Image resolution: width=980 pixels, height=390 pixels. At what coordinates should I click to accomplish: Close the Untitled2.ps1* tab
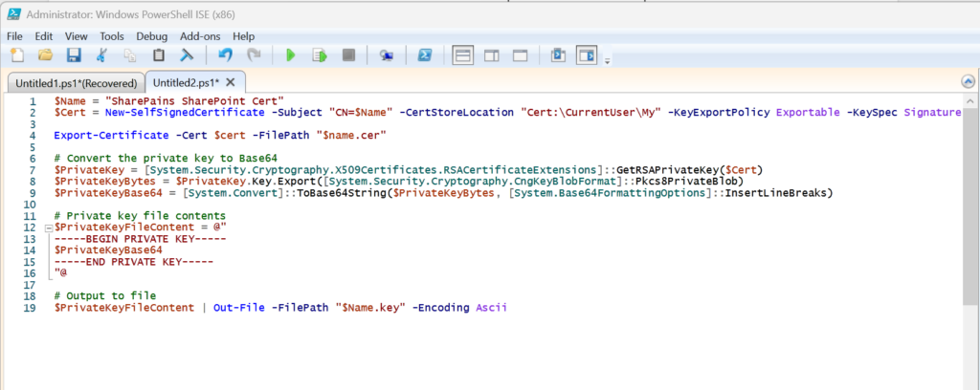coord(230,82)
